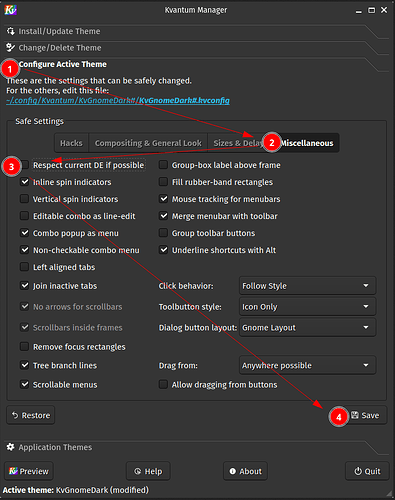The image size is (395, 500).
Task: Open the Dialog button layout dropdown
Action: click(x=307, y=328)
